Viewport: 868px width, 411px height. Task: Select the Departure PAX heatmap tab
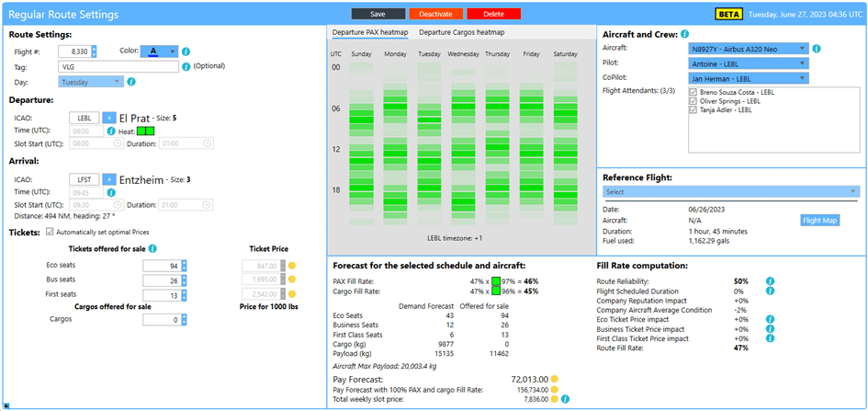click(x=369, y=32)
